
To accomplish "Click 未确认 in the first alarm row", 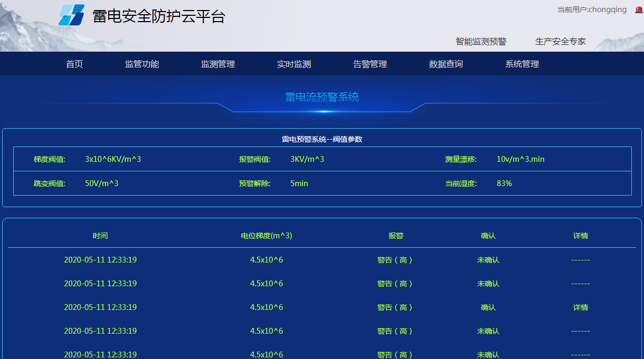I will point(488,260).
